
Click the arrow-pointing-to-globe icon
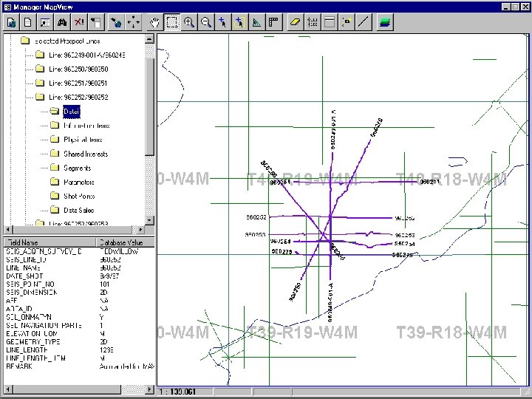click(x=117, y=22)
